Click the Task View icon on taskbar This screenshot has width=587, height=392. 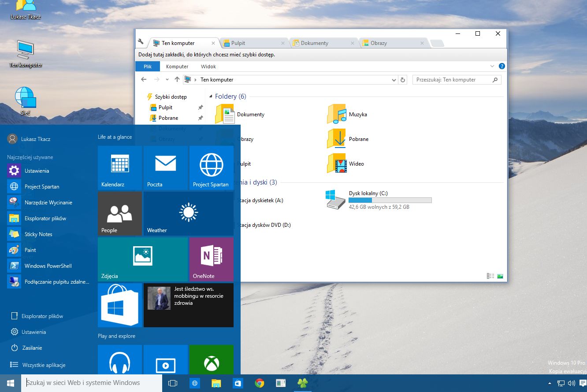coord(173,383)
